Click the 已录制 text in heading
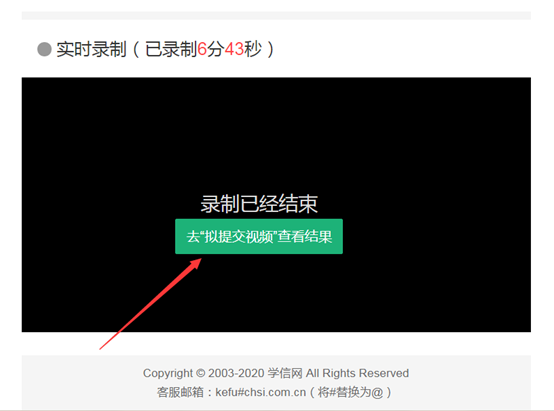554x411 pixels. pyautogui.click(x=171, y=49)
